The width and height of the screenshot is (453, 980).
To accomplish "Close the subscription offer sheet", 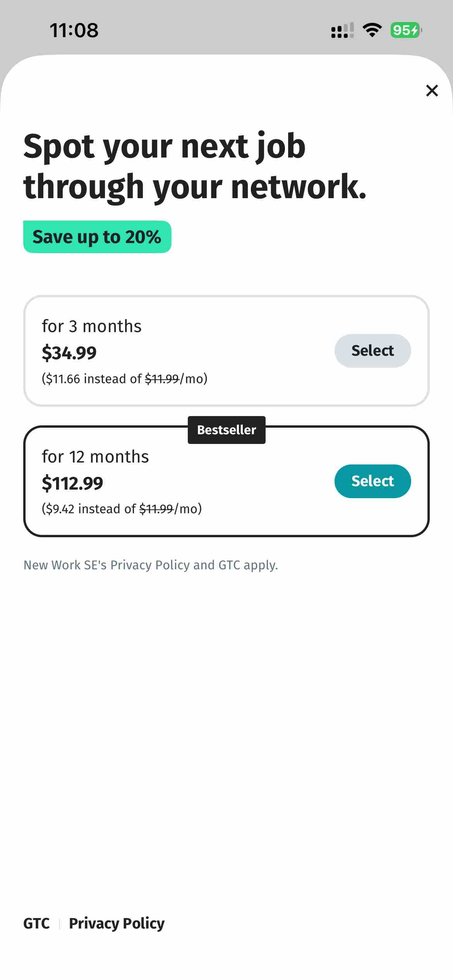I will (x=432, y=91).
